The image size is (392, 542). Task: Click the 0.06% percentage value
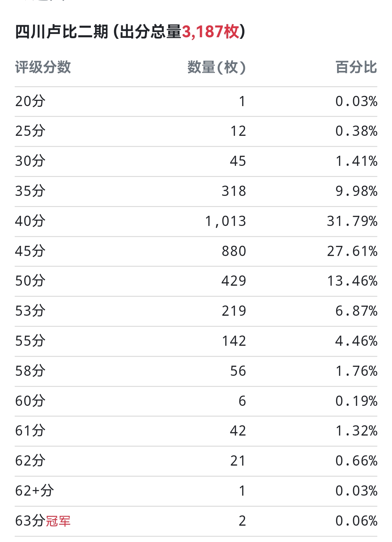356,521
